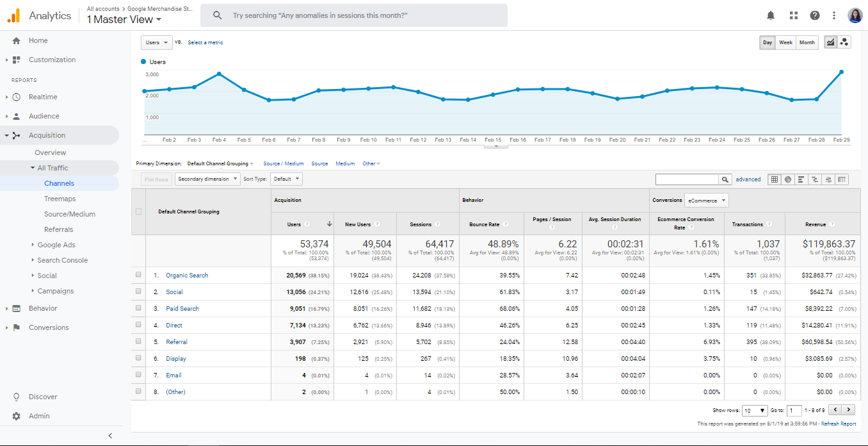
Task: Open the Google apps grid
Action: [x=794, y=15]
